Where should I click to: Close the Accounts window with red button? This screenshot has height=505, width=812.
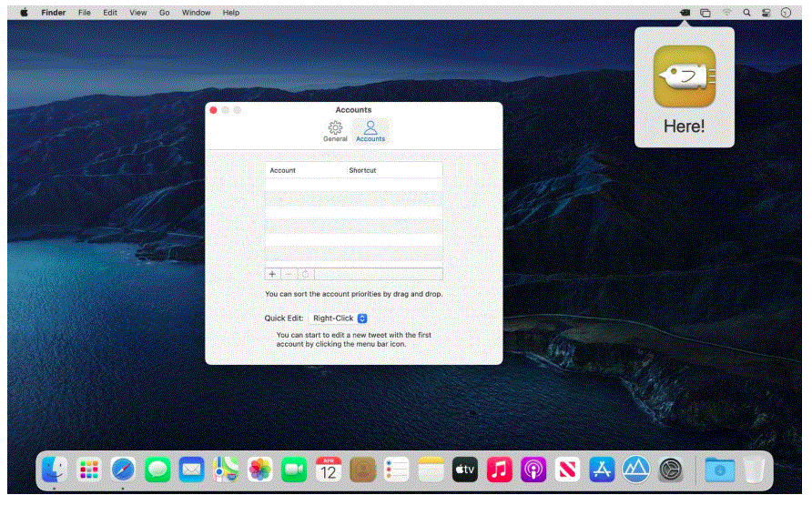pos(213,110)
